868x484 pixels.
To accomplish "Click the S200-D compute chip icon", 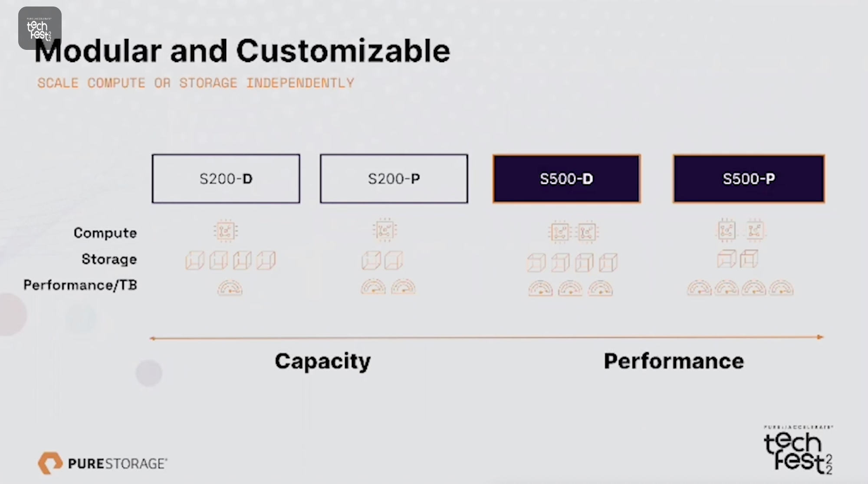I will (x=226, y=231).
